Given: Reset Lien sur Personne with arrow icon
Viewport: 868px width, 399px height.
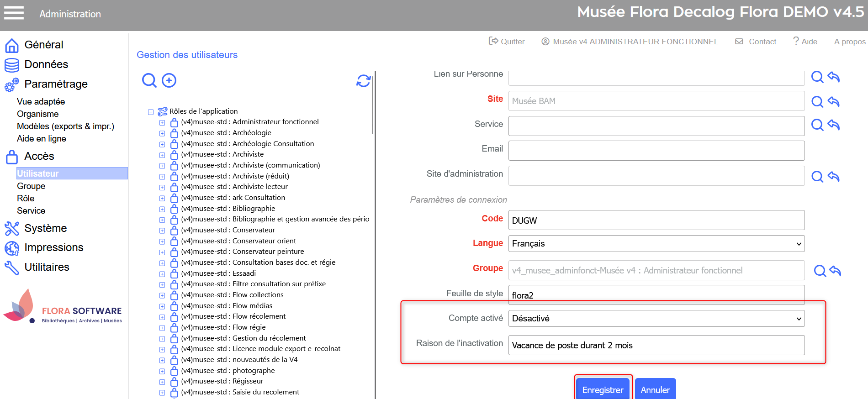Looking at the screenshot, I should (x=834, y=77).
